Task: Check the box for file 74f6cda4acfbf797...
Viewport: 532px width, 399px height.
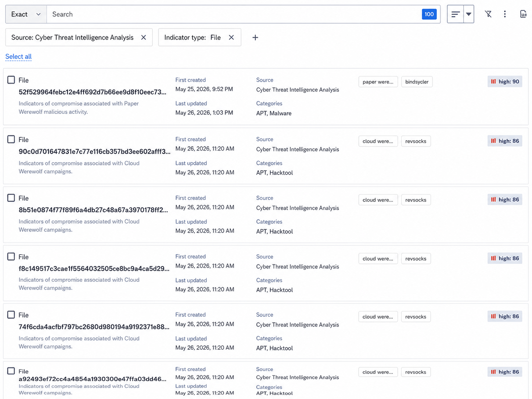Action: click(x=11, y=315)
